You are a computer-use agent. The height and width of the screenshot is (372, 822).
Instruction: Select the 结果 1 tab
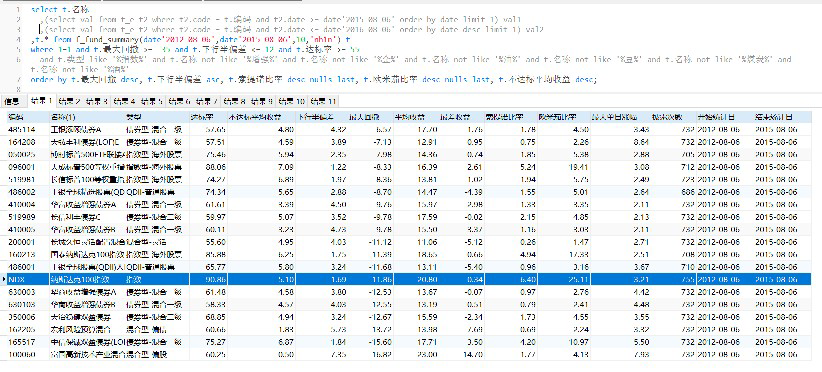click(41, 101)
